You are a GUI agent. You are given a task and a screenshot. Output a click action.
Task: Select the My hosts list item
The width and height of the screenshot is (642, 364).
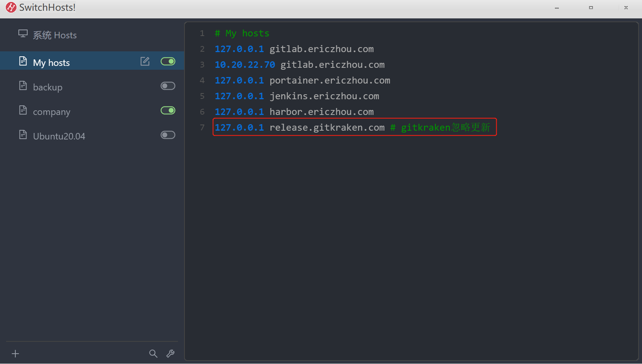(92, 61)
